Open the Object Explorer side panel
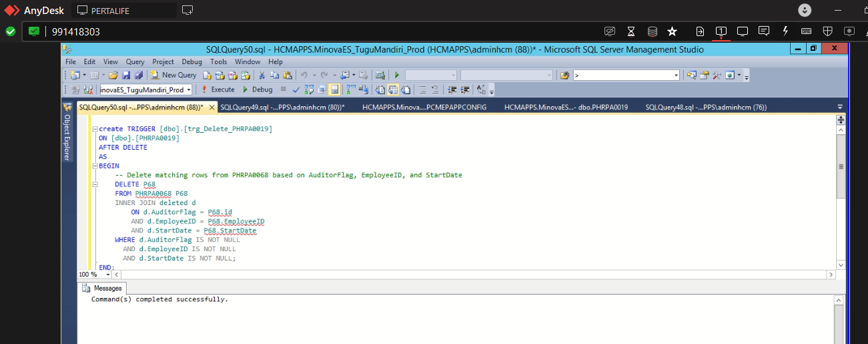Viewport: 868px width, 344px height. (x=67, y=132)
